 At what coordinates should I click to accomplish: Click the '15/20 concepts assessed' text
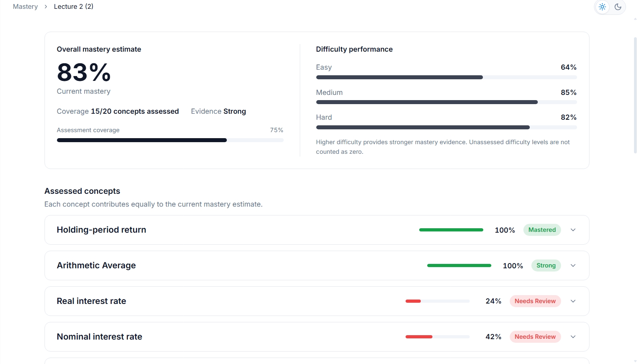point(135,111)
